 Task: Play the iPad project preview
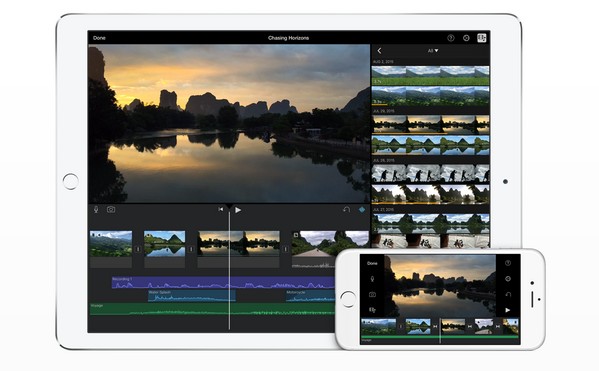(x=238, y=210)
